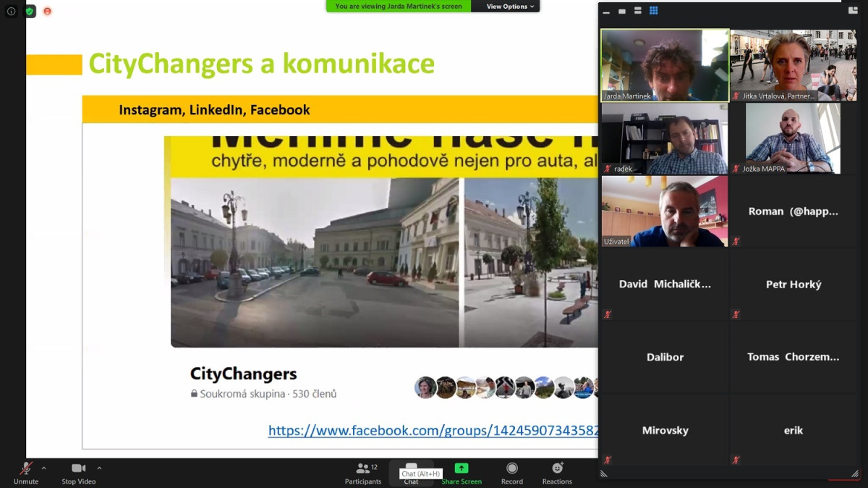Image resolution: width=868 pixels, height=488 pixels.
Task: Click the red recording indicator icon
Action: coord(48,12)
